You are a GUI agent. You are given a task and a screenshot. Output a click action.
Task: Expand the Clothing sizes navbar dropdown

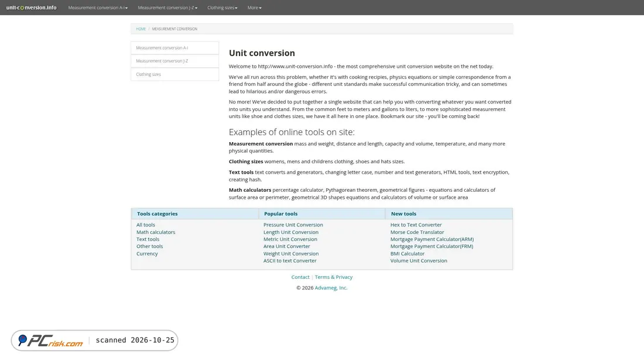tap(222, 8)
